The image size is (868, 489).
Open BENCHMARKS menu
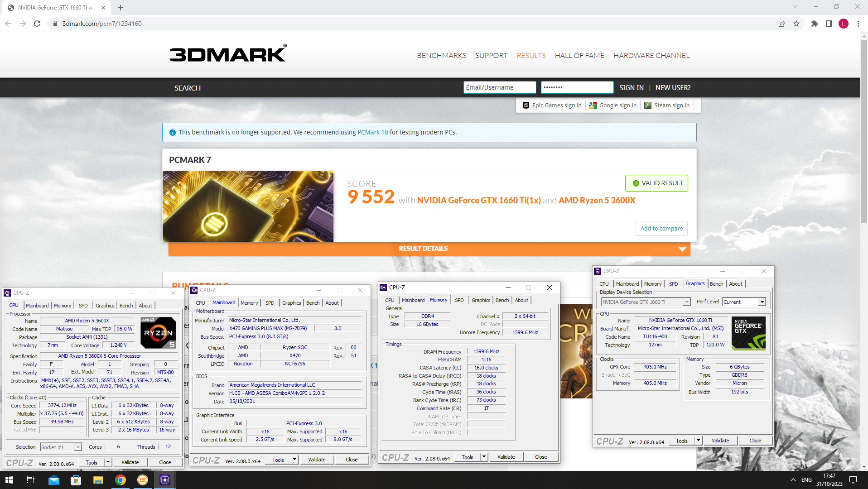[x=442, y=55]
